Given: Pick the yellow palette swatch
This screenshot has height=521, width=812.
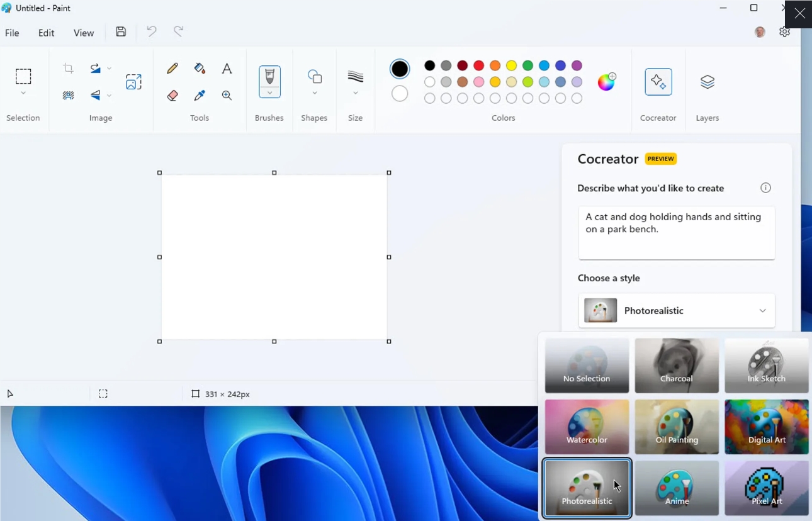Looking at the screenshot, I should coord(512,65).
